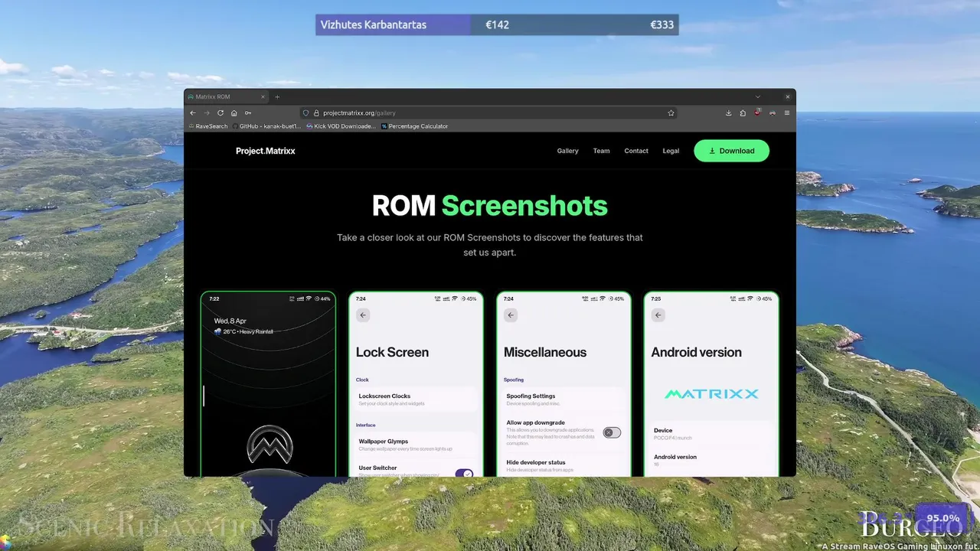Click the key icon in the navigation toolbar

248,112
